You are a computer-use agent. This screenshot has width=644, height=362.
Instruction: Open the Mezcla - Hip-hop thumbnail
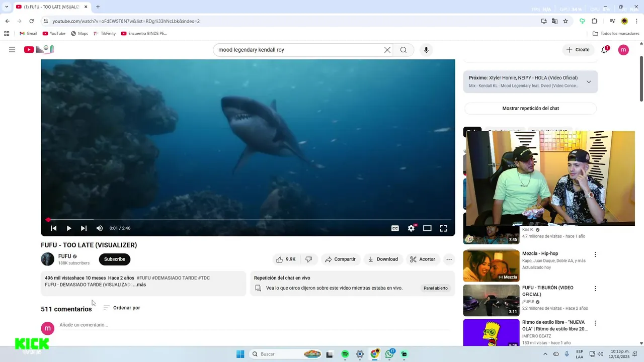[491, 266]
